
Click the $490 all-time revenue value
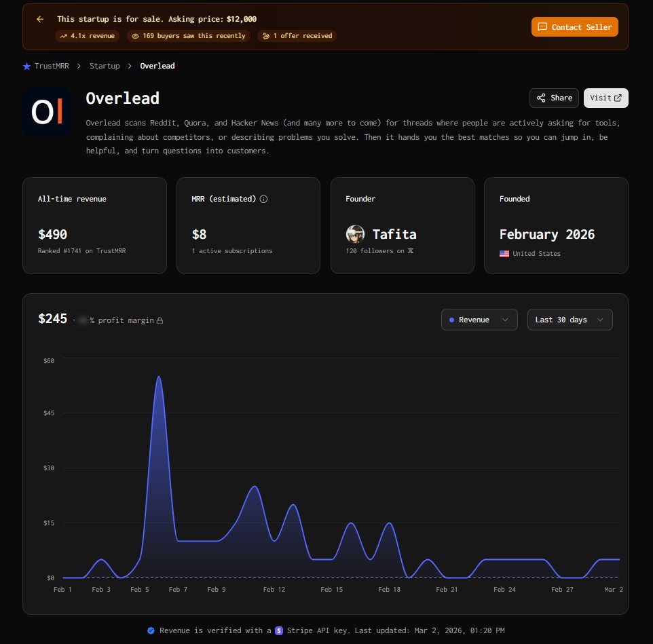[x=52, y=234]
